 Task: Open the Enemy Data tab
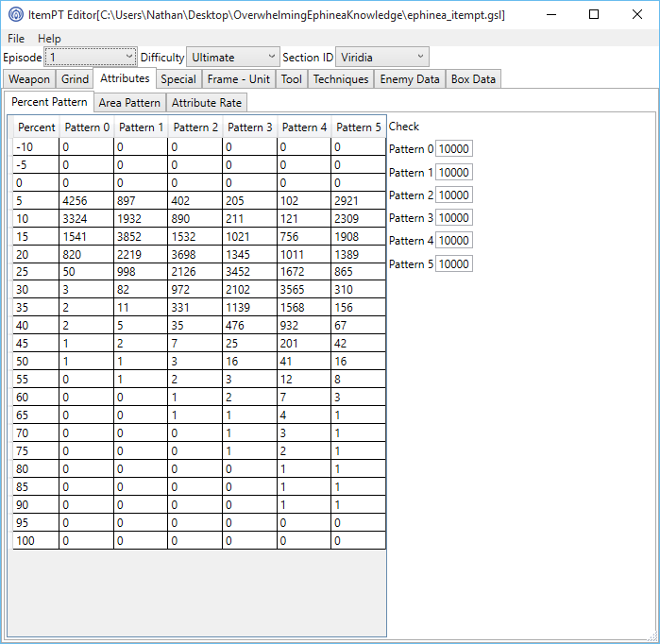coord(410,79)
